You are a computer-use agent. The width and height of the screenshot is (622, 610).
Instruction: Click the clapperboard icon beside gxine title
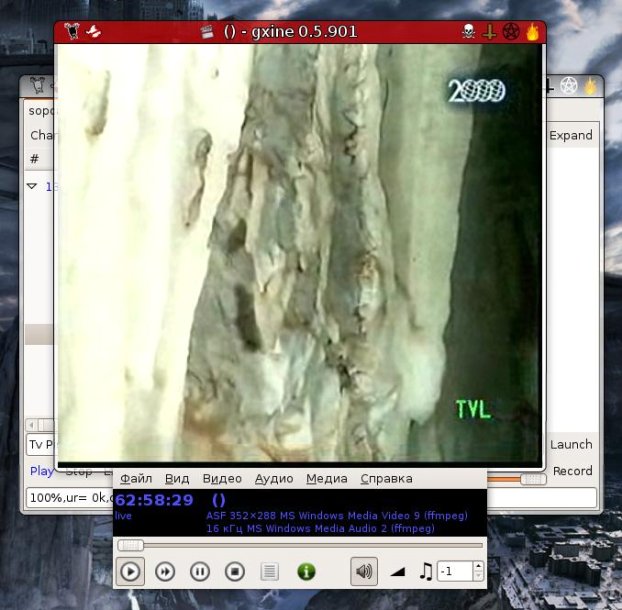pos(207,31)
